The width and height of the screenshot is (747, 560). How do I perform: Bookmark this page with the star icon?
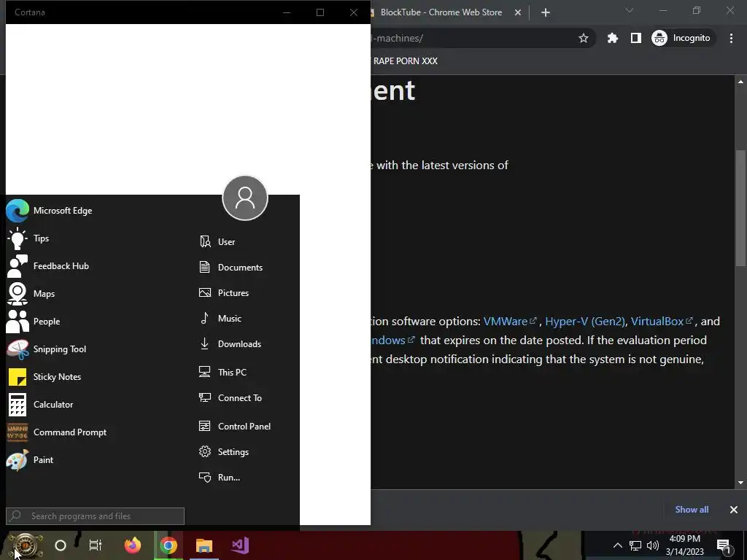(583, 38)
